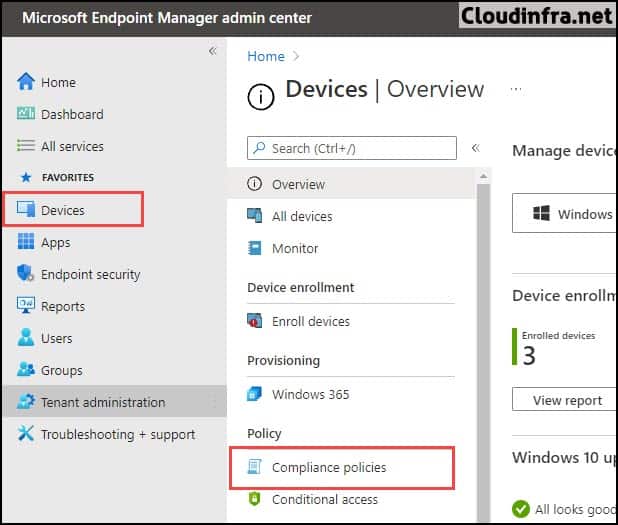Click the Overview info icon in devices menu
Screen dimensions: 618x525
click(x=254, y=184)
